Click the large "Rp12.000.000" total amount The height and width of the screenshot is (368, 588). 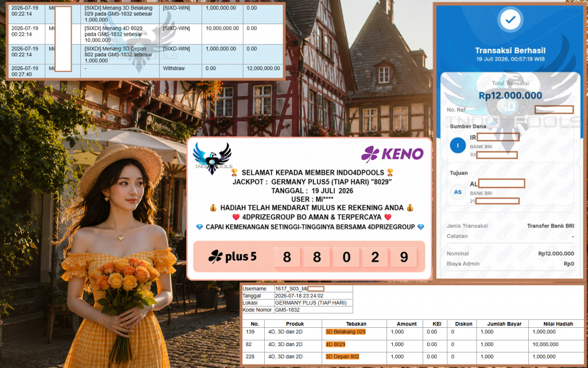coord(510,95)
